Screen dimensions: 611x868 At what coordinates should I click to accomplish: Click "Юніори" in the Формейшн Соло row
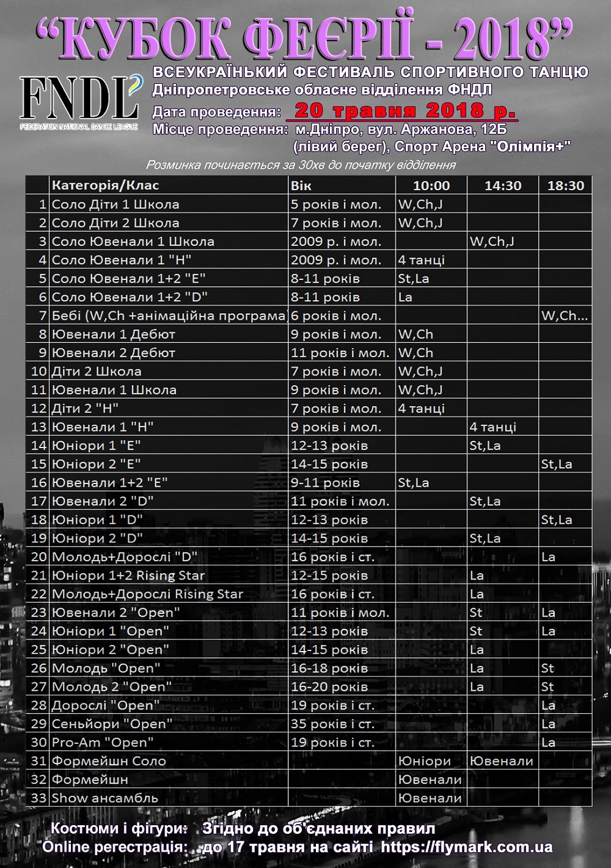(425, 761)
